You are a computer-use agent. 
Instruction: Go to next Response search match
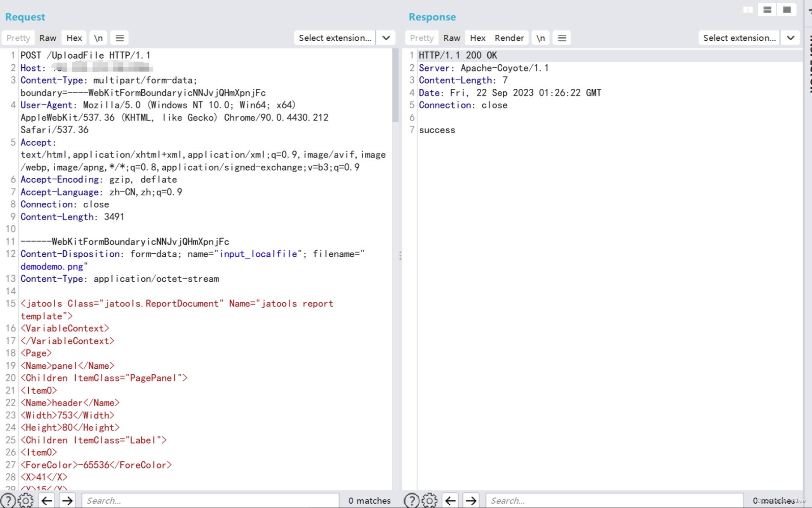(471, 500)
